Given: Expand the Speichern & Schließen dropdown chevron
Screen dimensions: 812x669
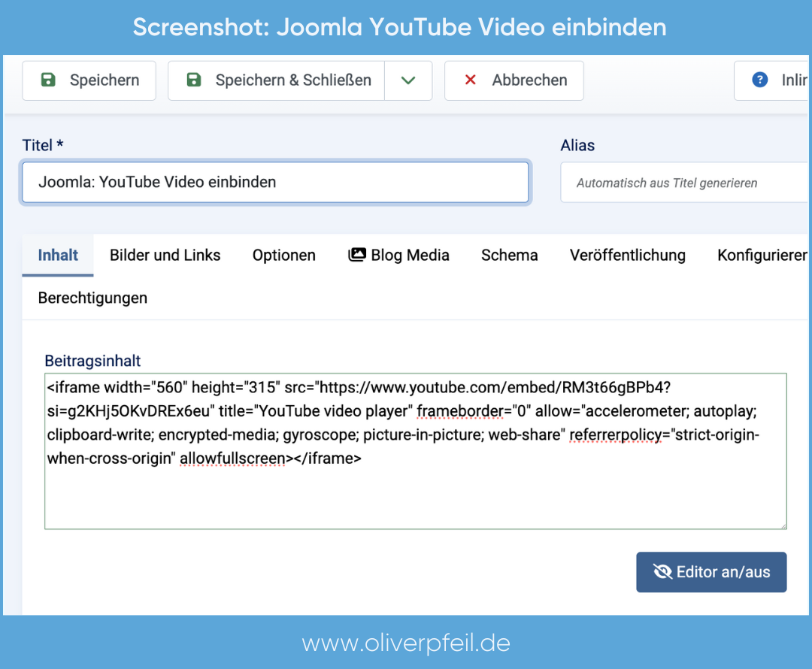Looking at the screenshot, I should (409, 80).
